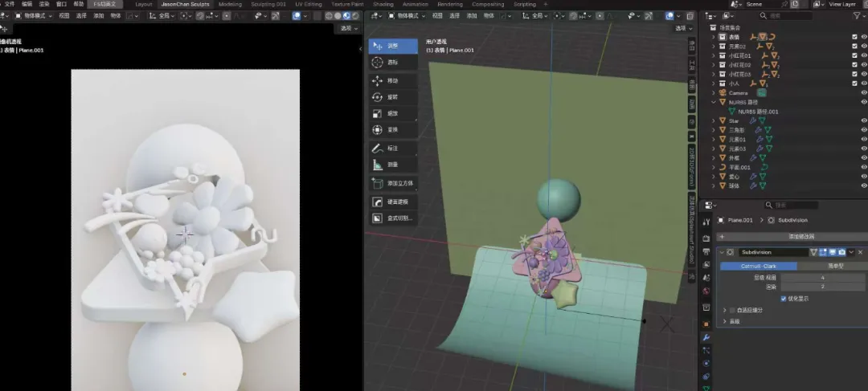Expand the Star object in outliner

(x=714, y=120)
